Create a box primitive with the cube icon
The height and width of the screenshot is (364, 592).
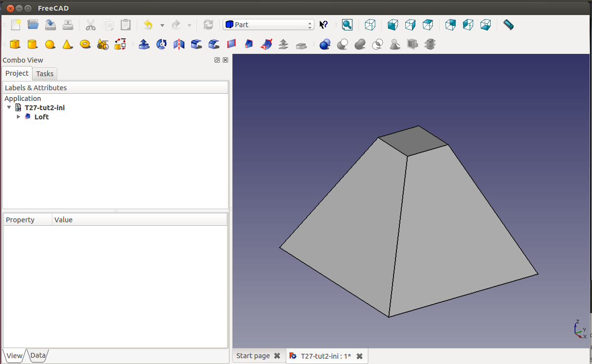[15, 44]
